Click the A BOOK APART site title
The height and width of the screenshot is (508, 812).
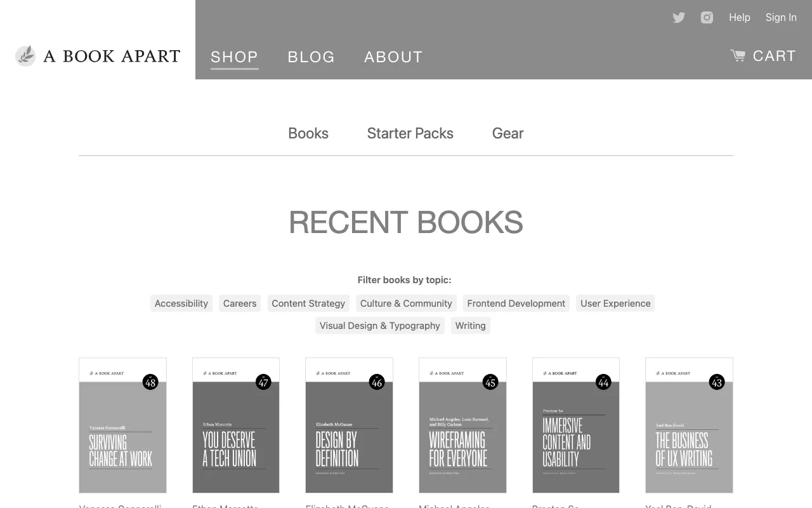112,57
